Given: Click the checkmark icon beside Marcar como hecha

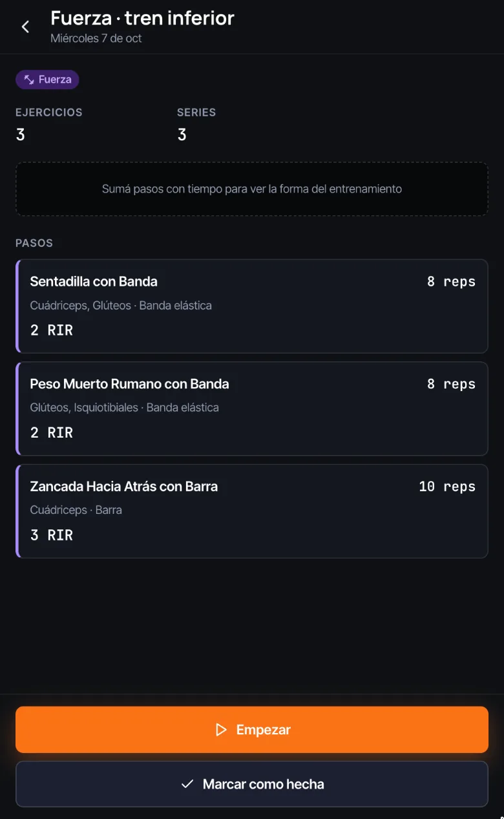Looking at the screenshot, I should pyautogui.click(x=187, y=784).
